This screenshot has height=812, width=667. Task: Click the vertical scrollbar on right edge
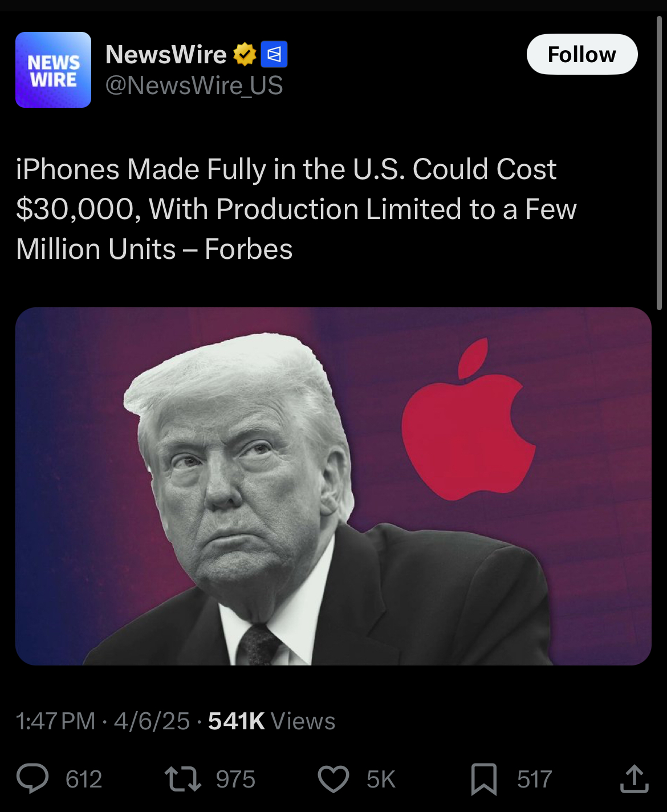[x=660, y=163]
